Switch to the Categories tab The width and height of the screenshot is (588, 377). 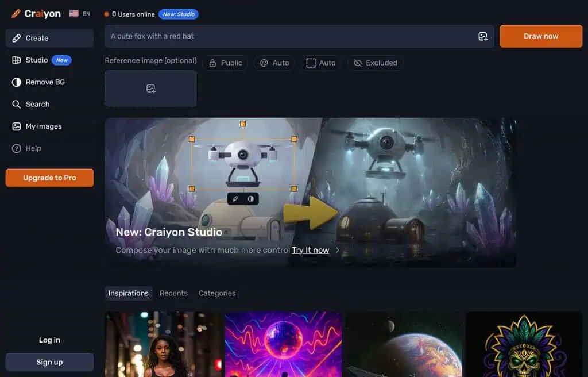217,293
